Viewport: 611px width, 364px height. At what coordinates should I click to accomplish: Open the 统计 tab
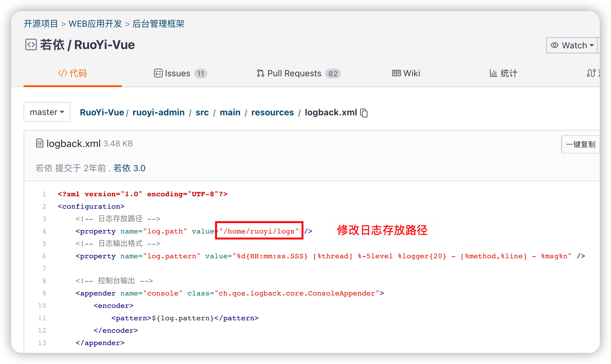click(504, 73)
